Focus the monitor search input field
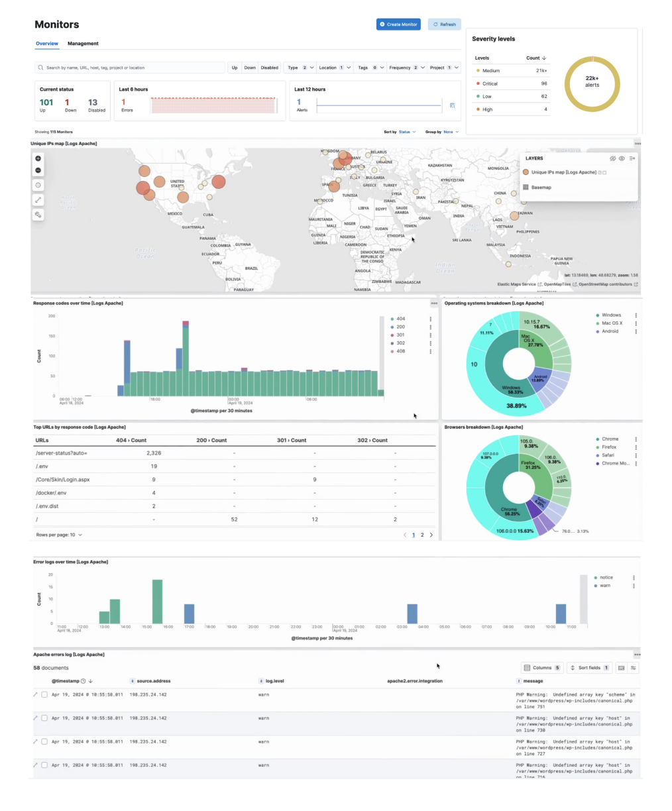 click(130, 68)
